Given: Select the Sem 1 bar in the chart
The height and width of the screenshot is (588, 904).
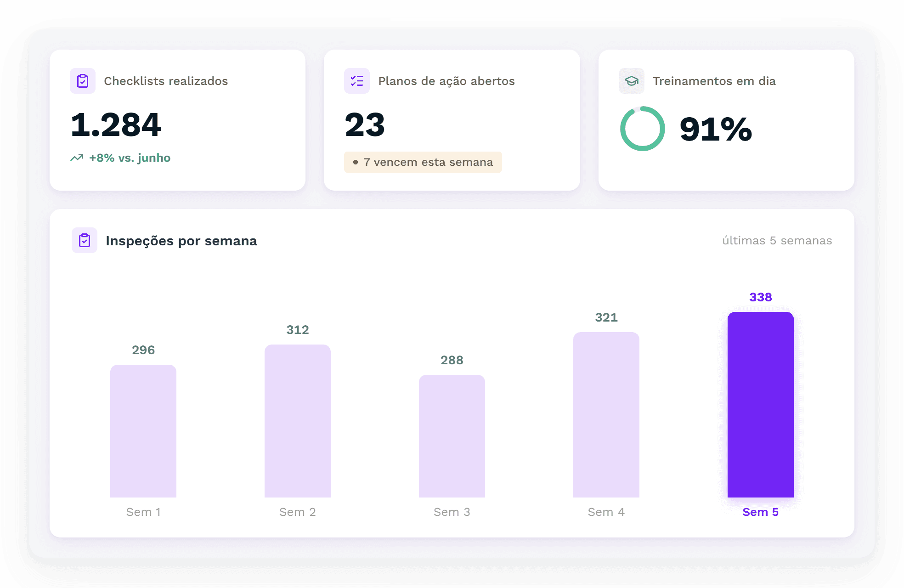Looking at the screenshot, I should (143, 431).
